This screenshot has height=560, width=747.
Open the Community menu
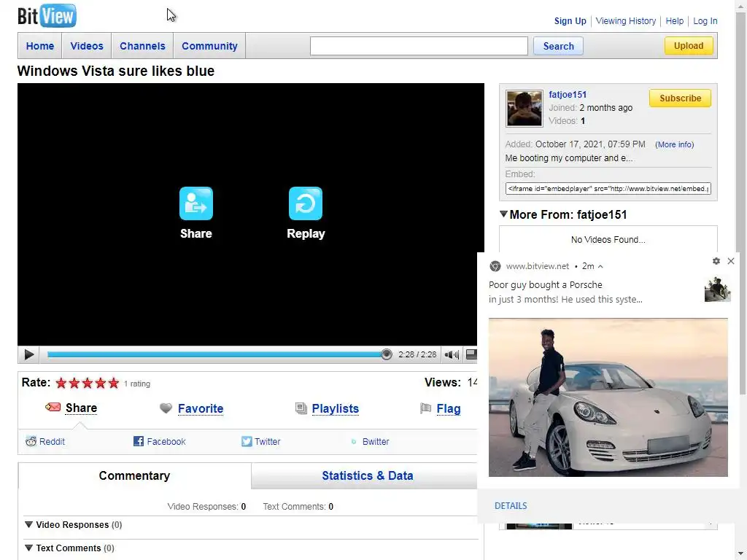click(x=209, y=46)
